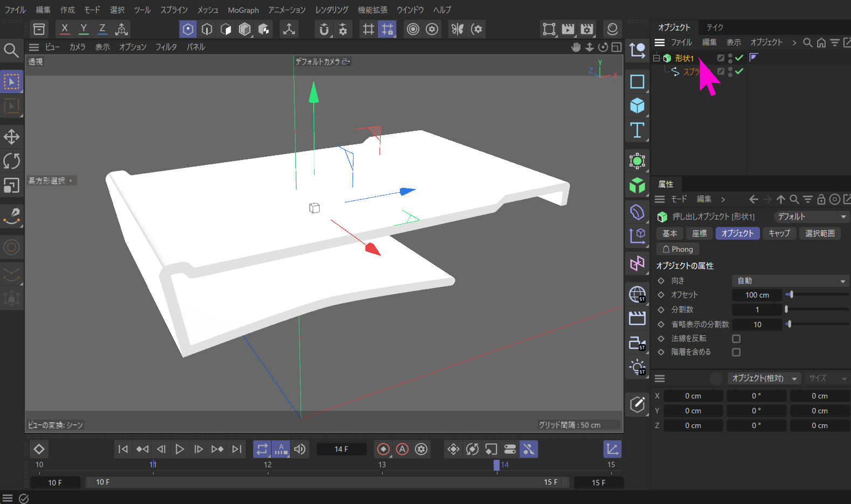Collapse the 形状1 tree node
Image resolution: width=851 pixels, height=504 pixels.
[656, 58]
